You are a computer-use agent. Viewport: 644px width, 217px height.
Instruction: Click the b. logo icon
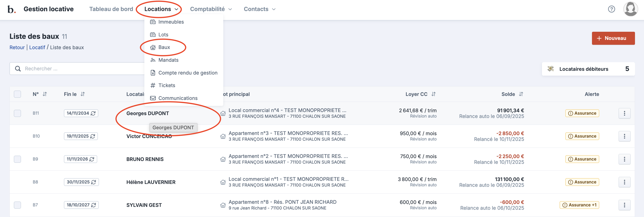point(11,9)
